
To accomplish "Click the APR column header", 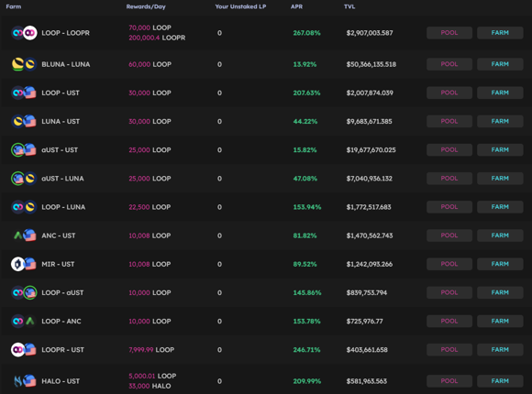I will tap(296, 6).
